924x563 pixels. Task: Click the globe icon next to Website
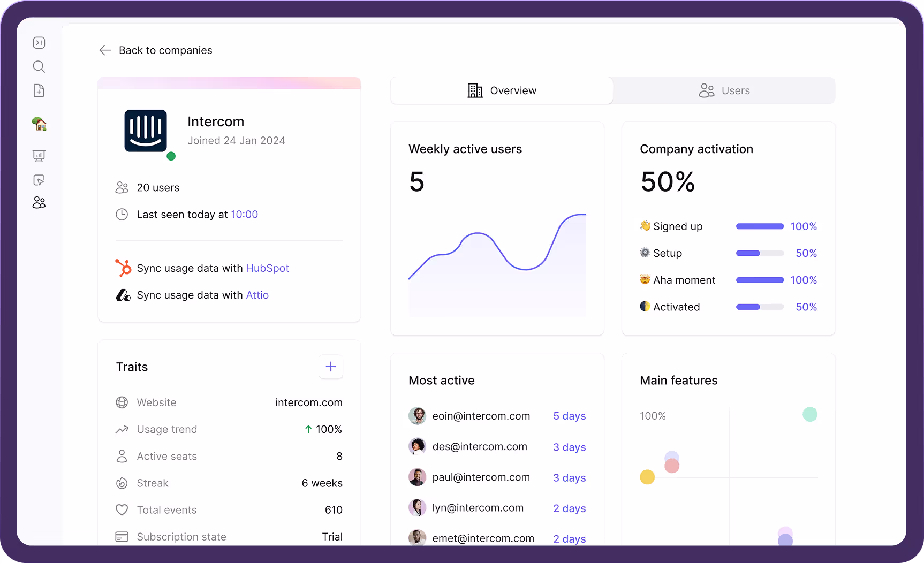pos(122,402)
